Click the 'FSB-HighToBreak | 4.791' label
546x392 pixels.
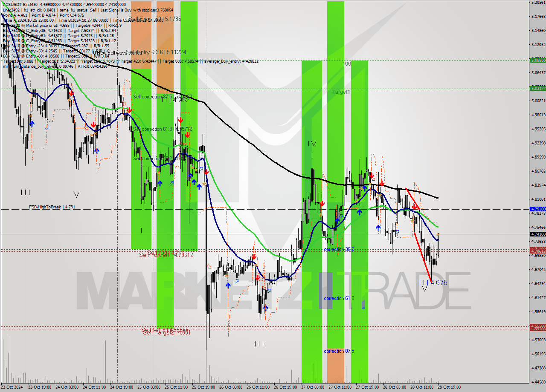coord(52,207)
